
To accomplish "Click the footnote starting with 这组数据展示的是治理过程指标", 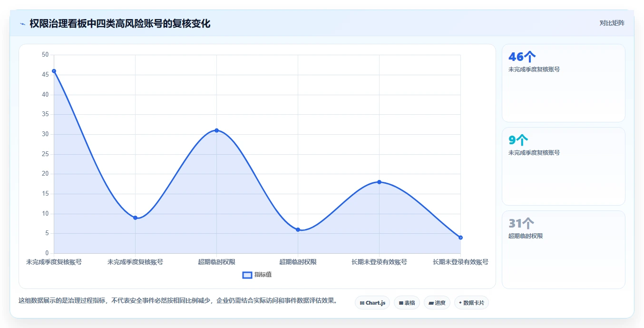I will (x=178, y=301).
